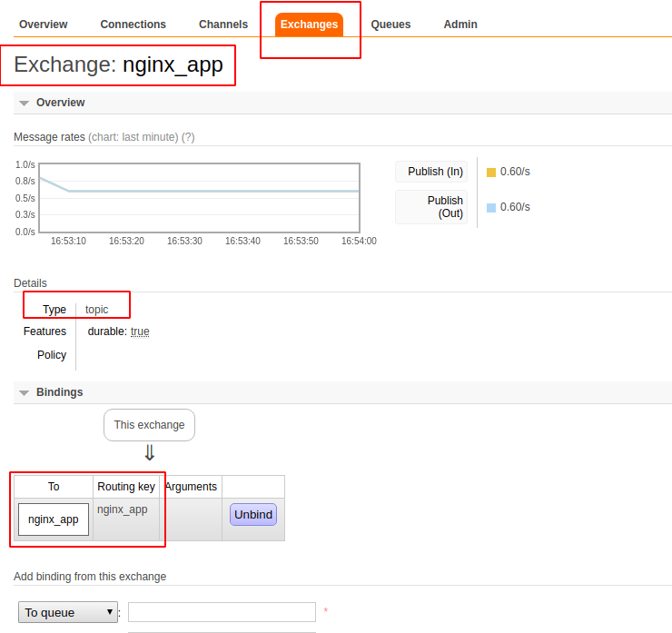The height and width of the screenshot is (633, 672).
Task: Change chart range via 'chart: last minute' link
Action: [x=133, y=137]
